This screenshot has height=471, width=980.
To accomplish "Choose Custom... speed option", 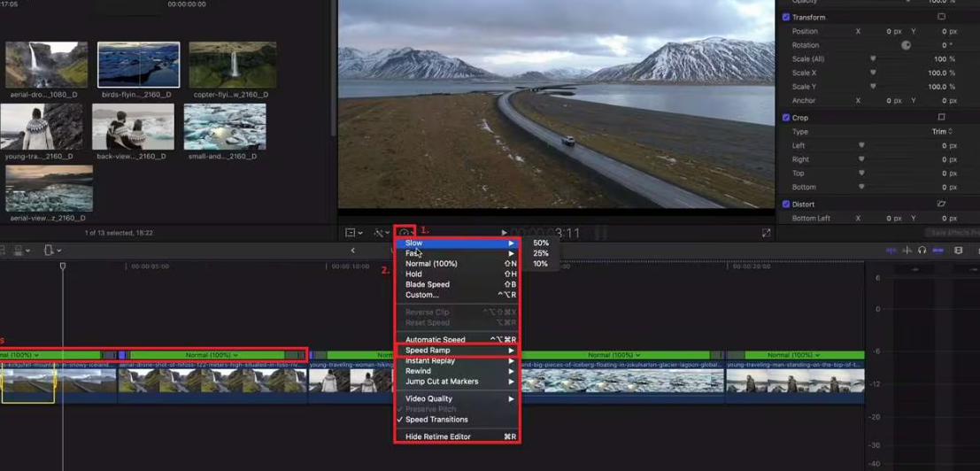I will click(x=457, y=295).
